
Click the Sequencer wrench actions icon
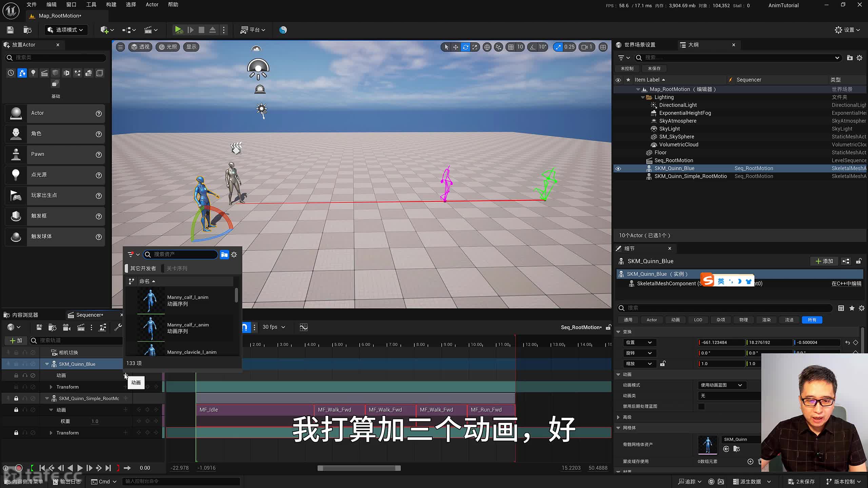point(118,327)
